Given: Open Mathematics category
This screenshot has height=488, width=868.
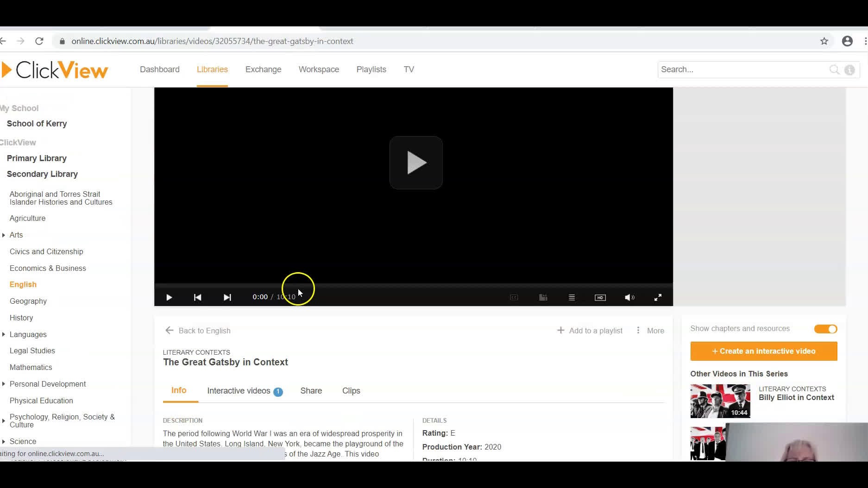Looking at the screenshot, I should coord(31,367).
